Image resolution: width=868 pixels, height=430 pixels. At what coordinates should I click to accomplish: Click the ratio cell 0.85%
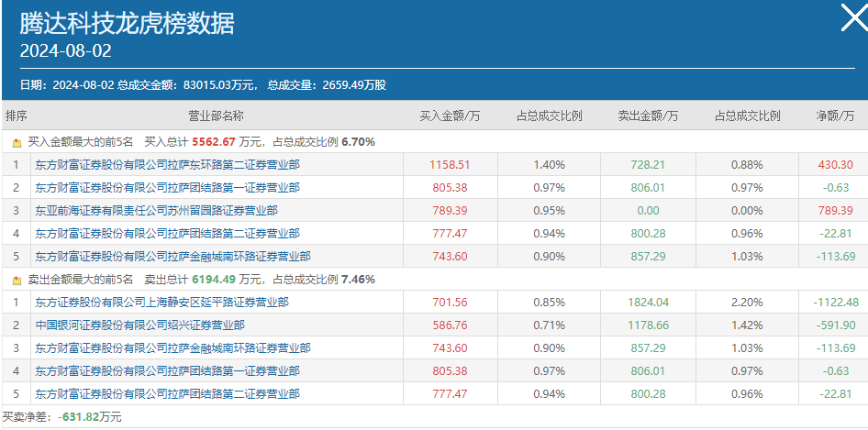click(x=549, y=303)
